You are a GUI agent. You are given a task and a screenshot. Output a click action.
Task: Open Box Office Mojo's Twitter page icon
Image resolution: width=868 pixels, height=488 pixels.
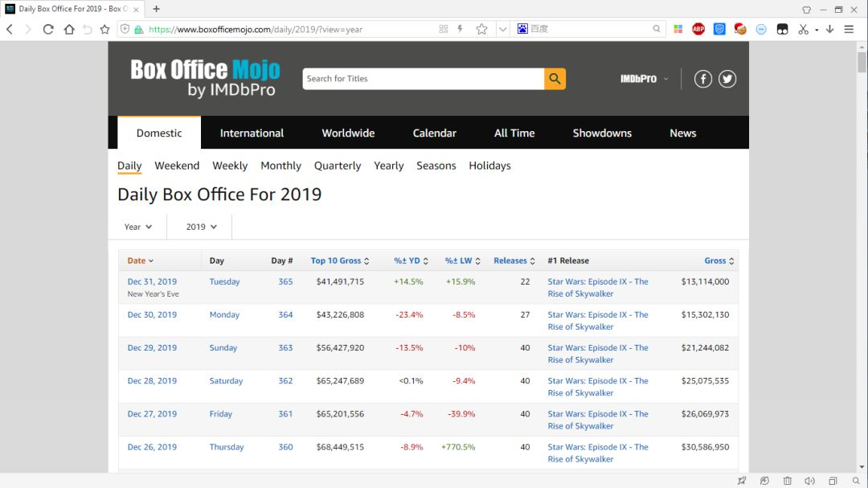pos(727,79)
